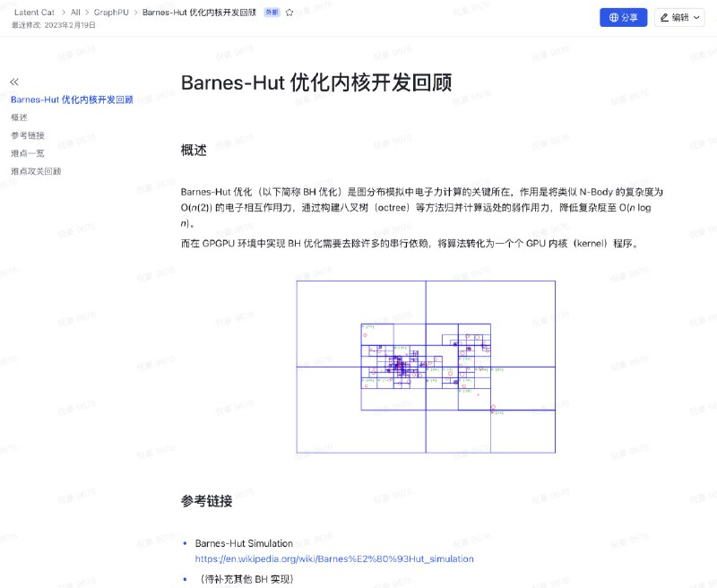This screenshot has width=717, height=588.
Task: Click the globe icon in Share button
Action: tap(614, 17)
